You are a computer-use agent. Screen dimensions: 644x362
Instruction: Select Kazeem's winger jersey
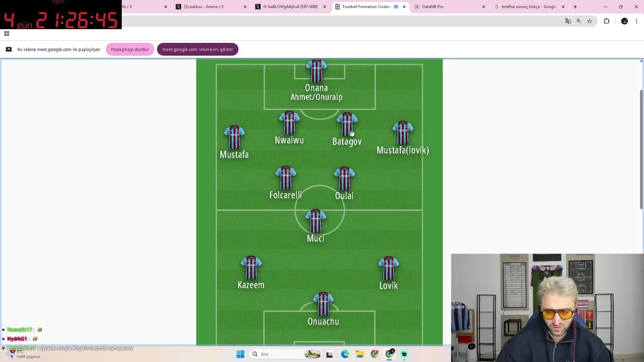(x=251, y=268)
